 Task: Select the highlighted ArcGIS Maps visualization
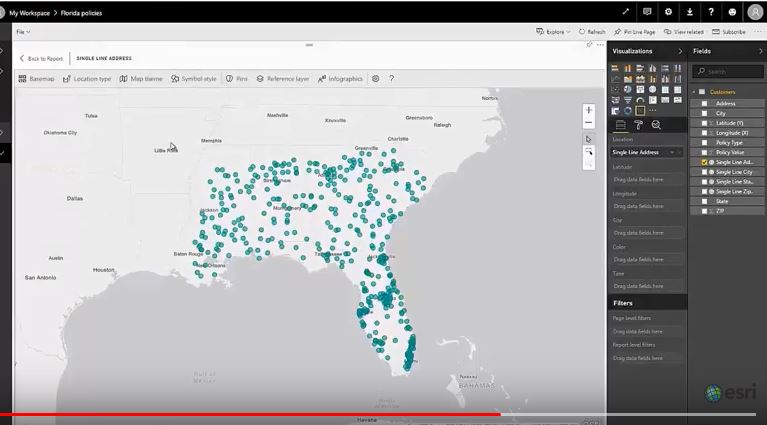tap(640, 111)
